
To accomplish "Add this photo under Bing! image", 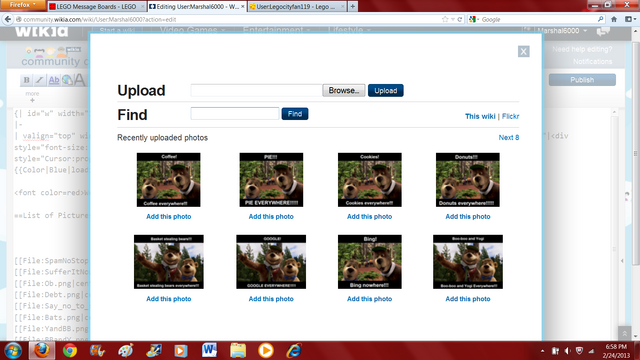I will 369,299.
